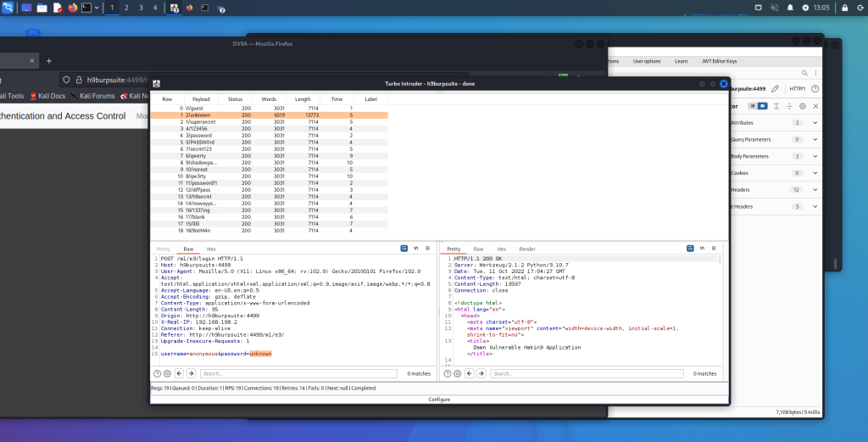The image size is (868, 442).
Task: Click response search help icon
Action: pyautogui.click(x=448, y=374)
